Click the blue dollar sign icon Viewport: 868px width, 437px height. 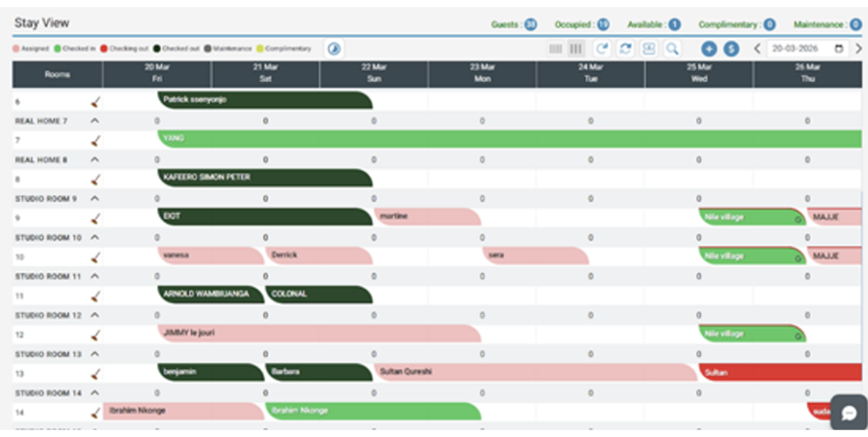pyautogui.click(x=730, y=49)
